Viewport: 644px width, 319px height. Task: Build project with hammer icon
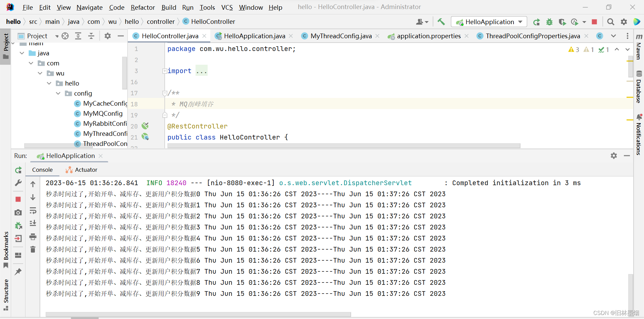pos(441,22)
